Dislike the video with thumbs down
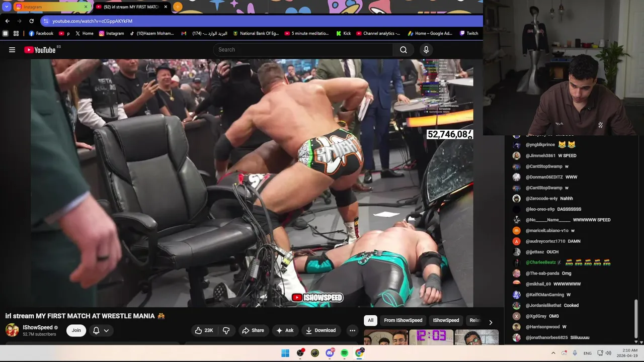 pyautogui.click(x=226, y=330)
